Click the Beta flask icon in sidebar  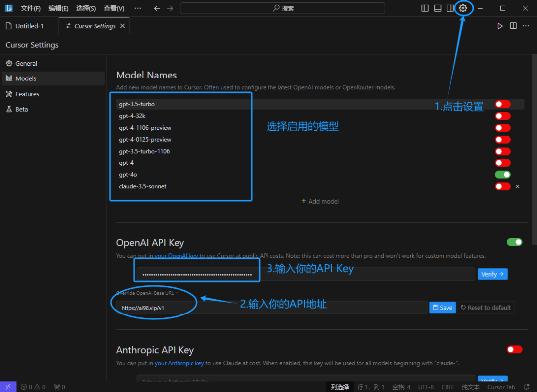(x=9, y=109)
